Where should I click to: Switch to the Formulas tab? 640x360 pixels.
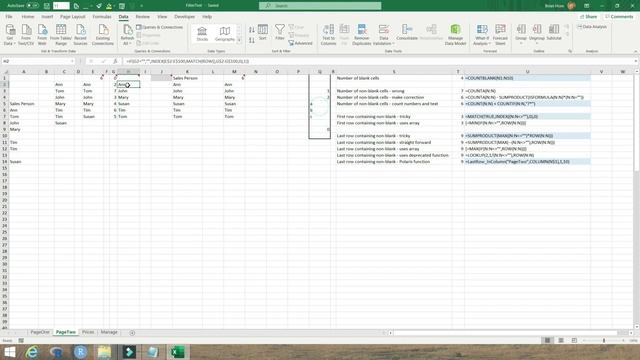pos(102,17)
